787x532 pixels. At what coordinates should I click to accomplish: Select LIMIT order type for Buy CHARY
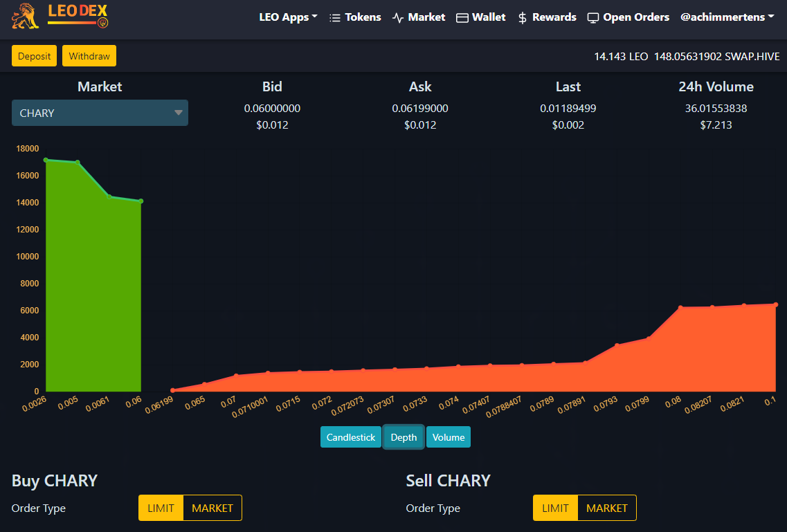click(x=161, y=508)
